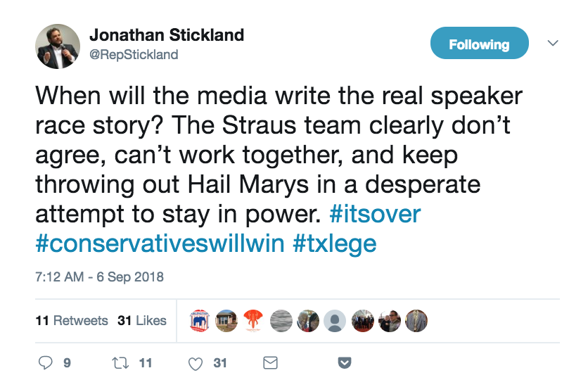
Task: Send tweet via the envelope message icon
Action: point(269,363)
